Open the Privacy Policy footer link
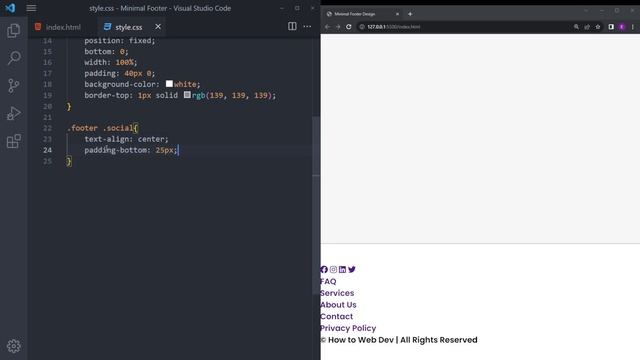The width and height of the screenshot is (640, 360). [x=348, y=328]
